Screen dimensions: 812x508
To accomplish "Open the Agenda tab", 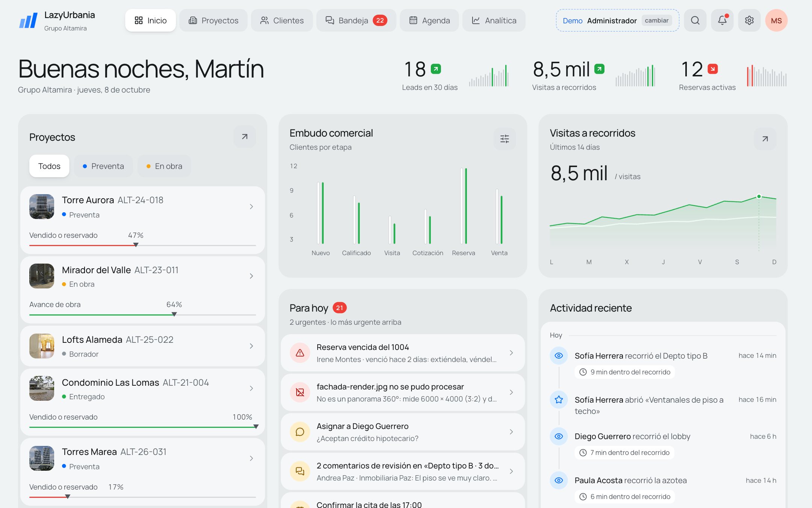I will pos(429,20).
